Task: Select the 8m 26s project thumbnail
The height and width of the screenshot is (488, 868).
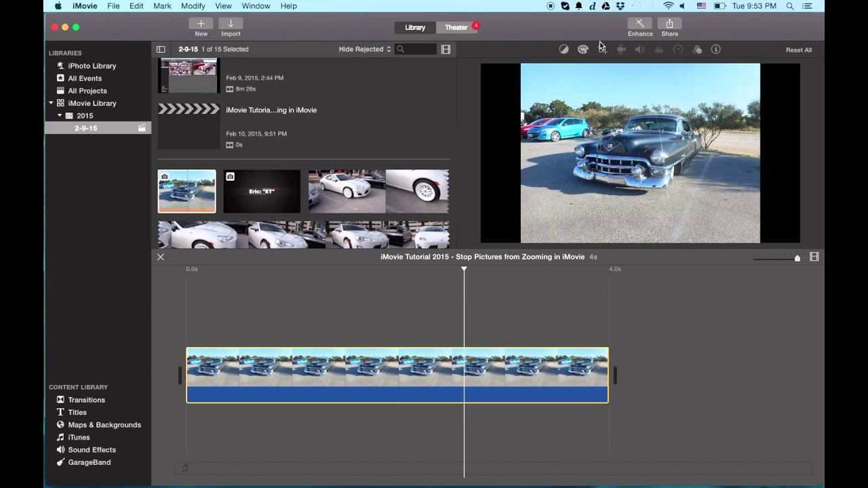Action: point(189,75)
